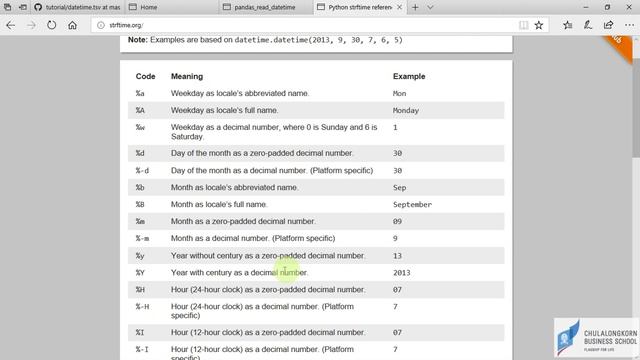Add notes with the pen icon
The height and width of the screenshot is (360, 640).
(x=588, y=25)
